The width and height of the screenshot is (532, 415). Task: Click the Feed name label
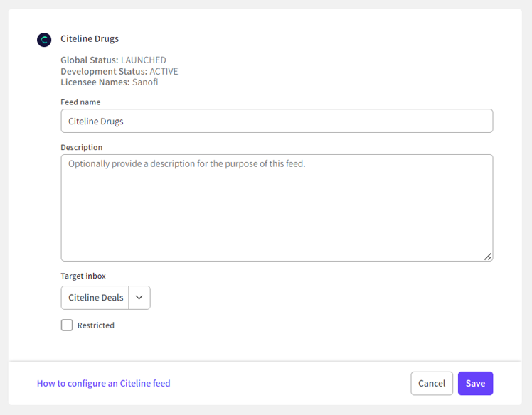[80, 102]
